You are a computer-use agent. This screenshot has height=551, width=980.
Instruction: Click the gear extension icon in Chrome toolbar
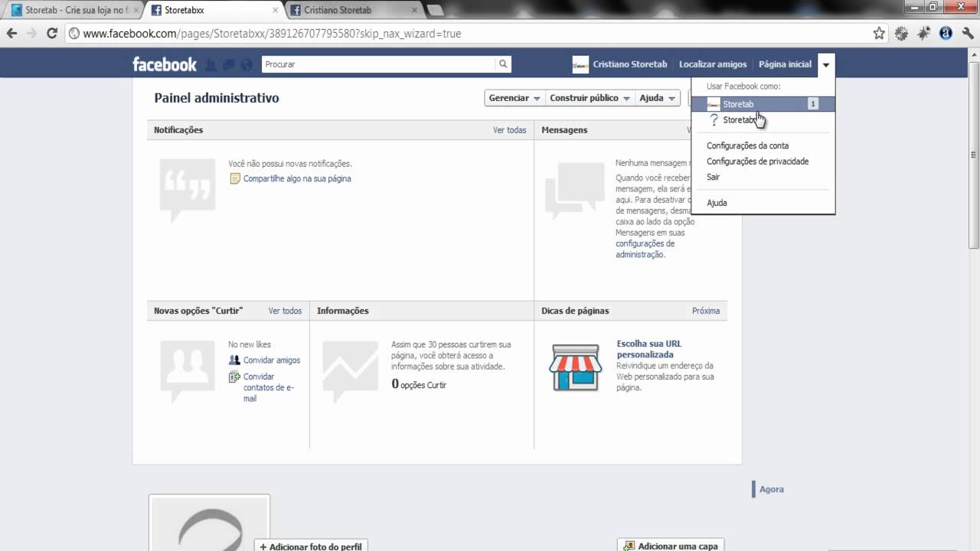(x=902, y=34)
